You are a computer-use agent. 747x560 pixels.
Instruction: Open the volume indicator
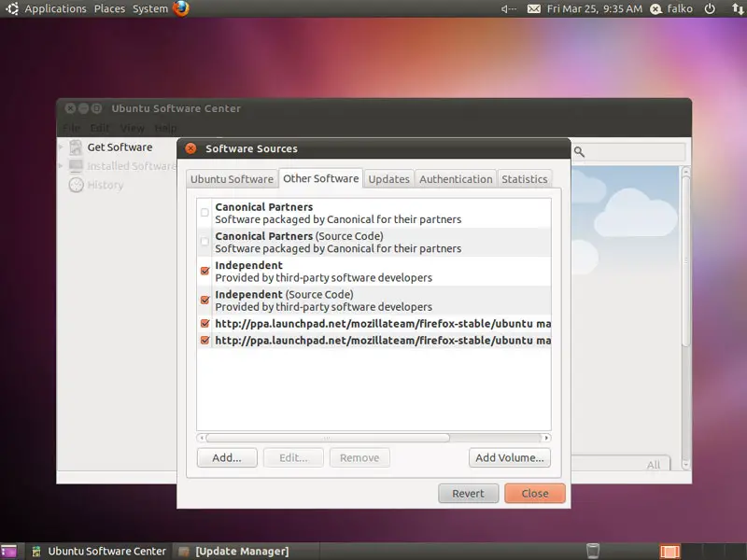[508, 8]
